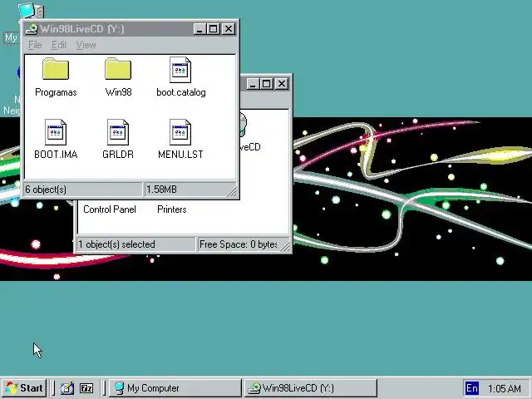This screenshot has width=532, height=399.
Task: Maximize the My Computer window
Action: click(266, 84)
